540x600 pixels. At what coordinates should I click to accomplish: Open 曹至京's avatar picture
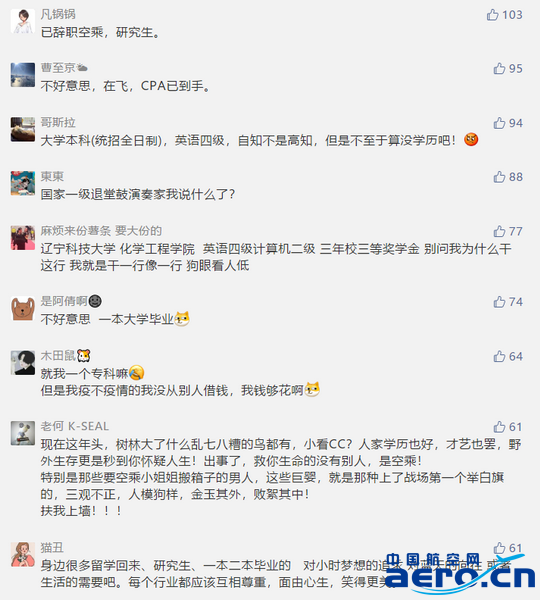(23, 75)
